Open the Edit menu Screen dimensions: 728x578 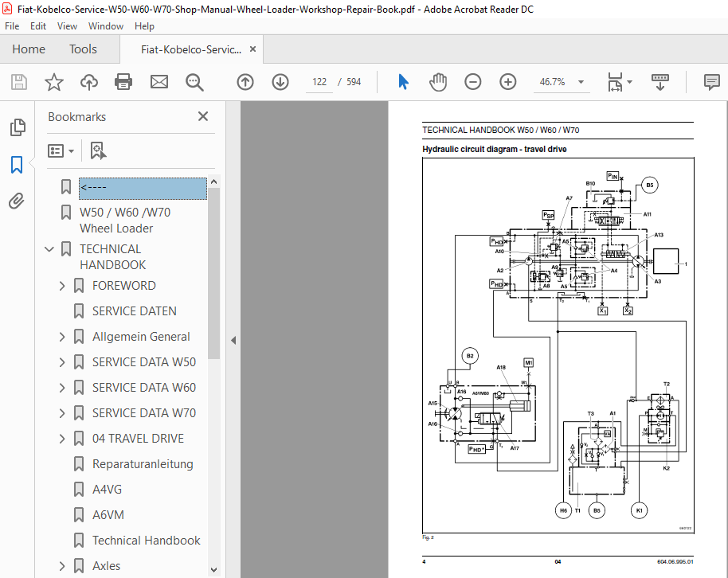38,26
